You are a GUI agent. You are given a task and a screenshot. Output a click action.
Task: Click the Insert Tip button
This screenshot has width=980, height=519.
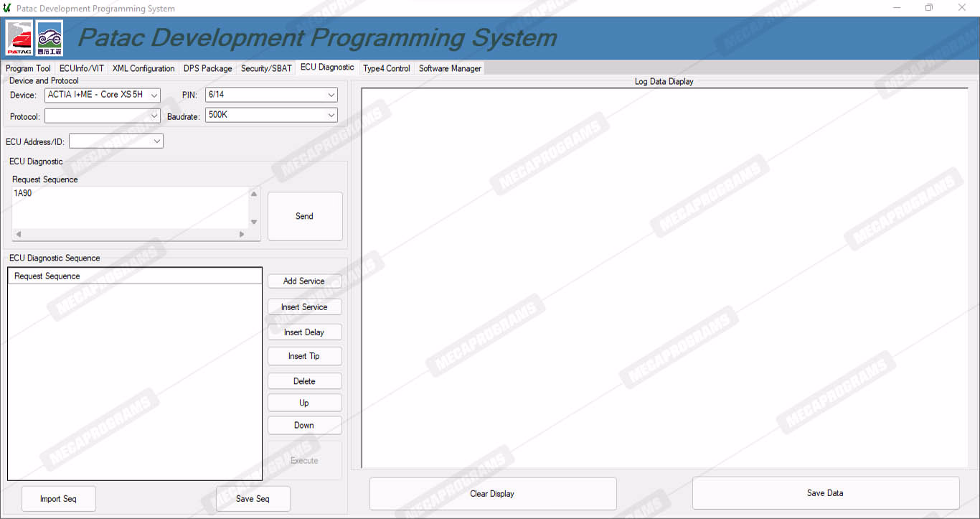click(x=304, y=356)
